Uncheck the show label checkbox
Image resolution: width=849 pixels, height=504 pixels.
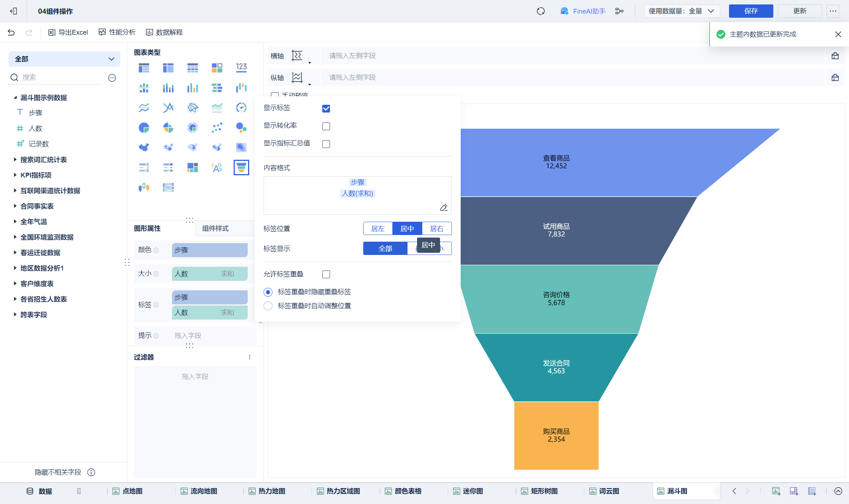pyautogui.click(x=326, y=108)
